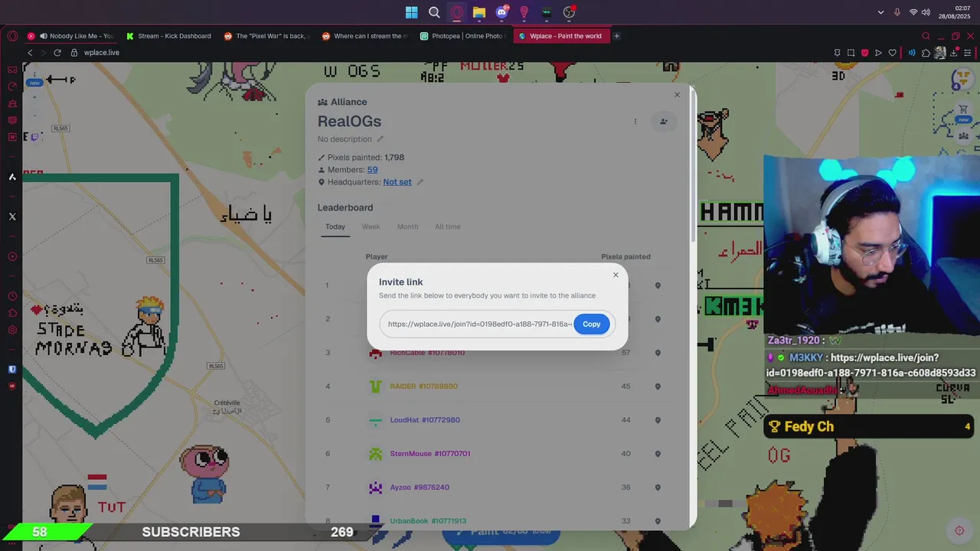Close the Invite link dialog
Screen dimensions: 980x551
(x=616, y=275)
